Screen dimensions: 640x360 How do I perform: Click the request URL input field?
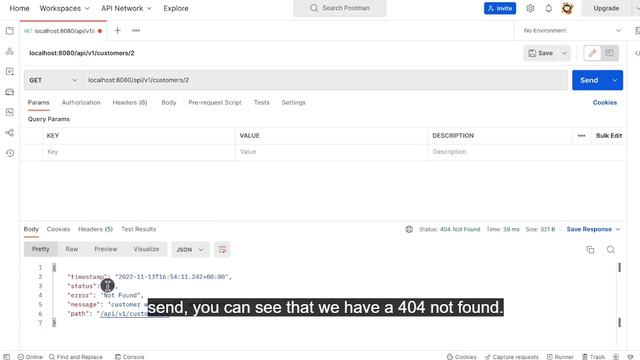click(325, 80)
